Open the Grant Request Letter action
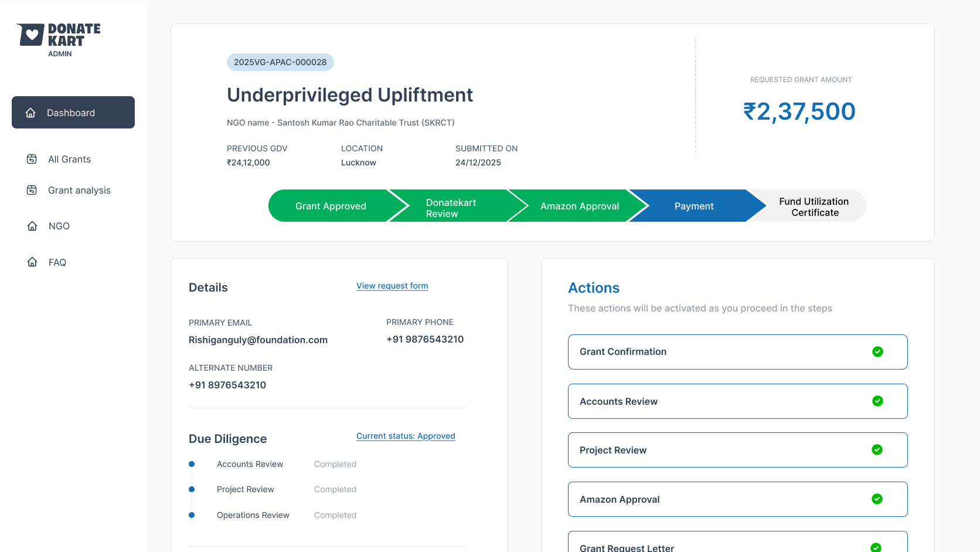This screenshot has width=980, height=552. [738, 542]
